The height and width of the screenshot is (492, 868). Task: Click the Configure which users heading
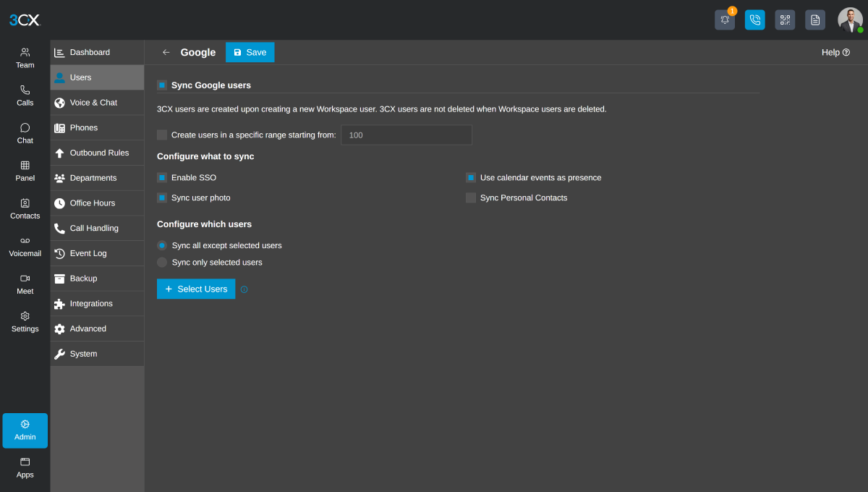pos(205,224)
